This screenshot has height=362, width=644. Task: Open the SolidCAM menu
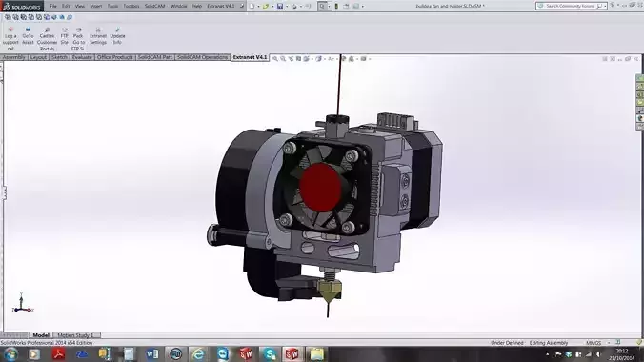[154, 6]
